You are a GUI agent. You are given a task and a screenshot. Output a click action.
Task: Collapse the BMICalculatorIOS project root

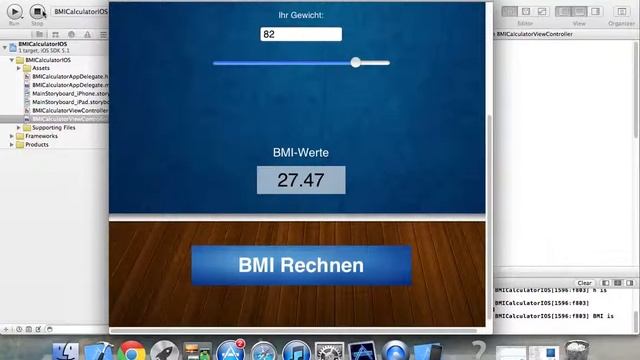tap(4, 47)
